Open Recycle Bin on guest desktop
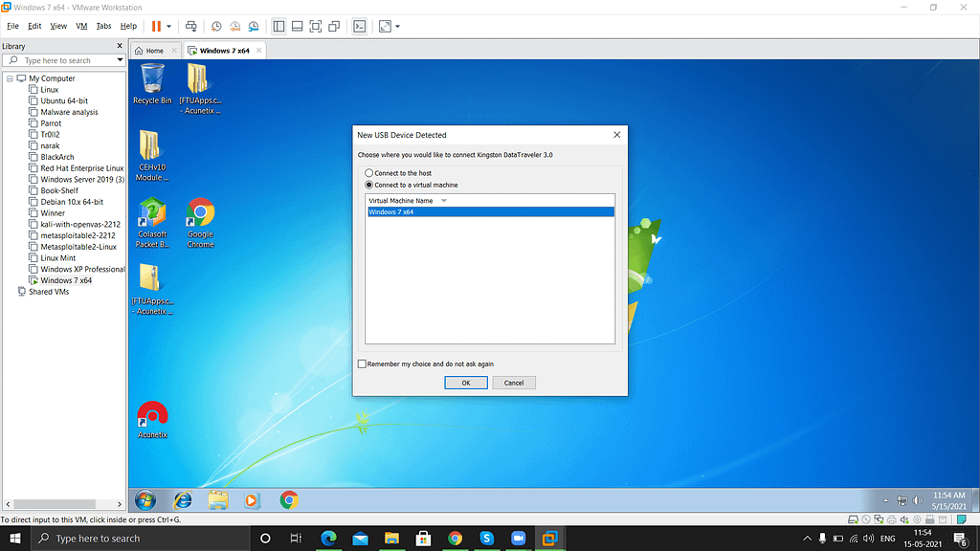Viewport: 980px width, 551px height. point(152,84)
